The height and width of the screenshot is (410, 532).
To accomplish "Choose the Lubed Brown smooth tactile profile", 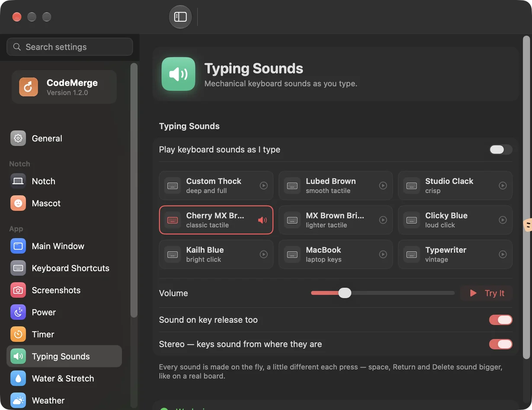I will pos(336,186).
